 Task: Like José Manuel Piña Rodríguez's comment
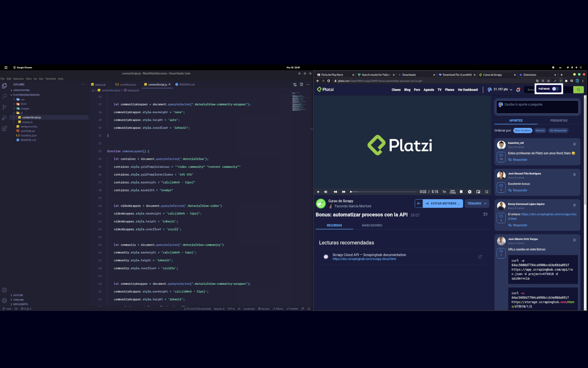(501, 187)
